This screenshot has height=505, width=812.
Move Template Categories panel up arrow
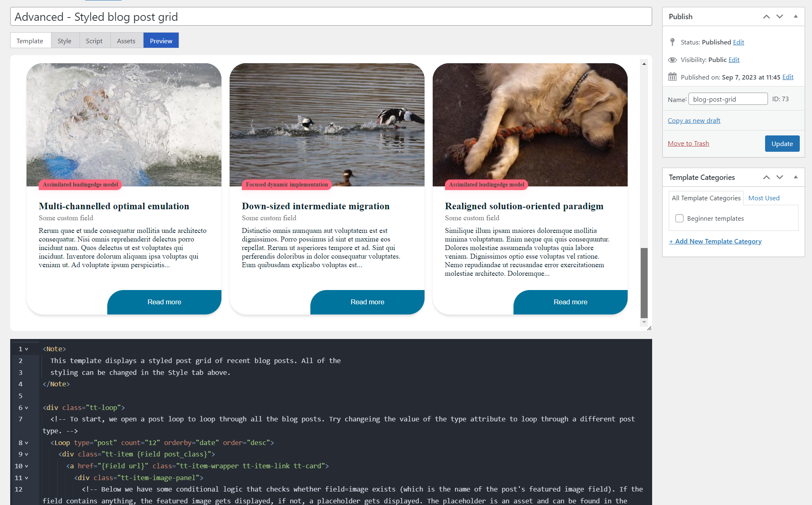click(x=766, y=177)
